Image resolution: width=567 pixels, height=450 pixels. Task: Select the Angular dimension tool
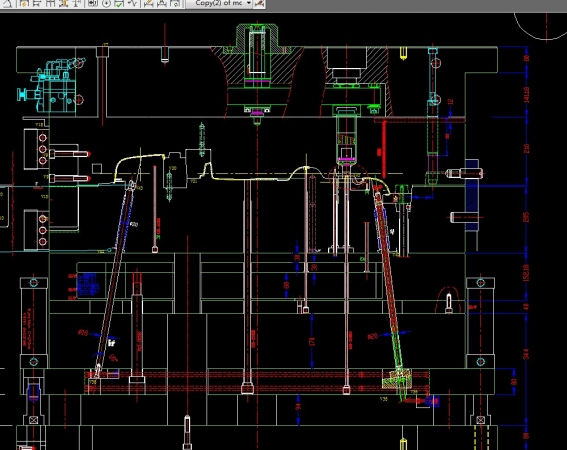point(8,3)
